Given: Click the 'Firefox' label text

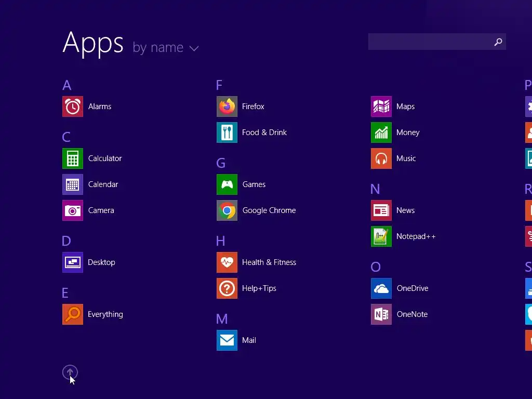Looking at the screenshot, I should click(x=253, y=107).
